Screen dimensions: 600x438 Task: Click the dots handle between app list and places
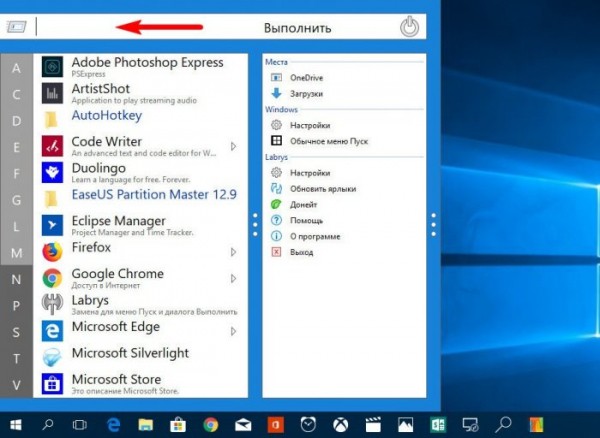[255, 225]
